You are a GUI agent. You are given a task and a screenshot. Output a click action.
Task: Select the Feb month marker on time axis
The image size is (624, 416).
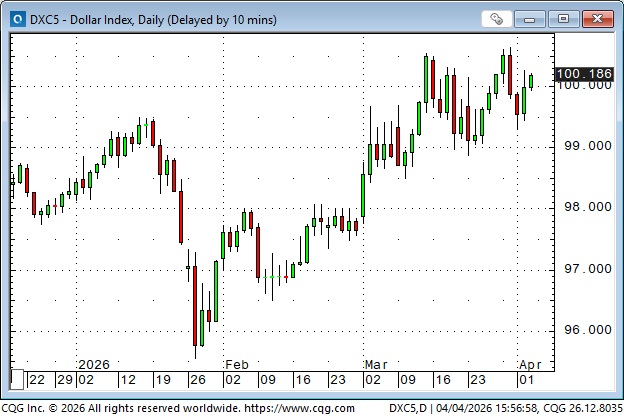[236, 365]
